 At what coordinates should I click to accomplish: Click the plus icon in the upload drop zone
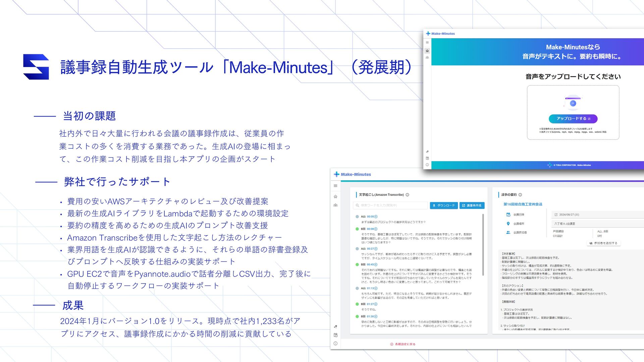[x=573, y=103]
